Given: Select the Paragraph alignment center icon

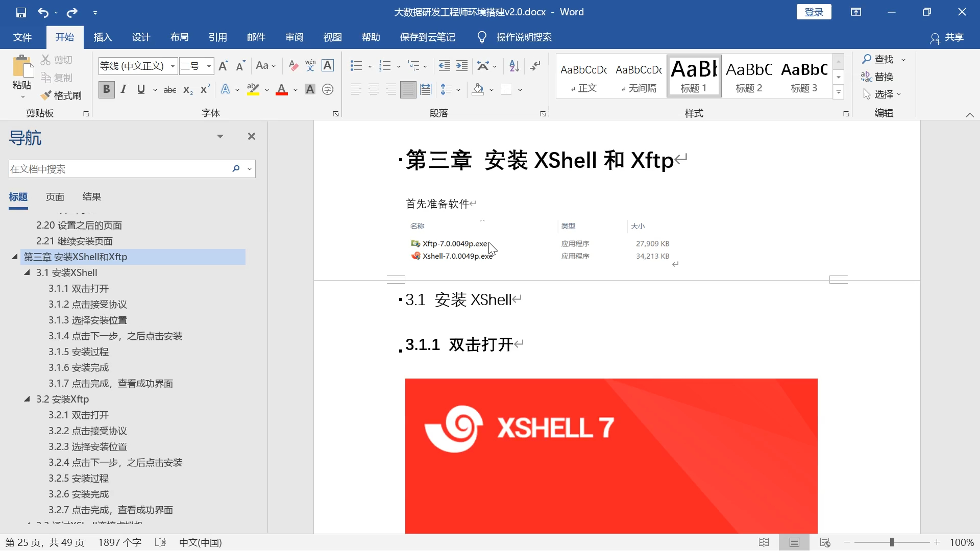Looking at the screenshot, I should [374, 89].
